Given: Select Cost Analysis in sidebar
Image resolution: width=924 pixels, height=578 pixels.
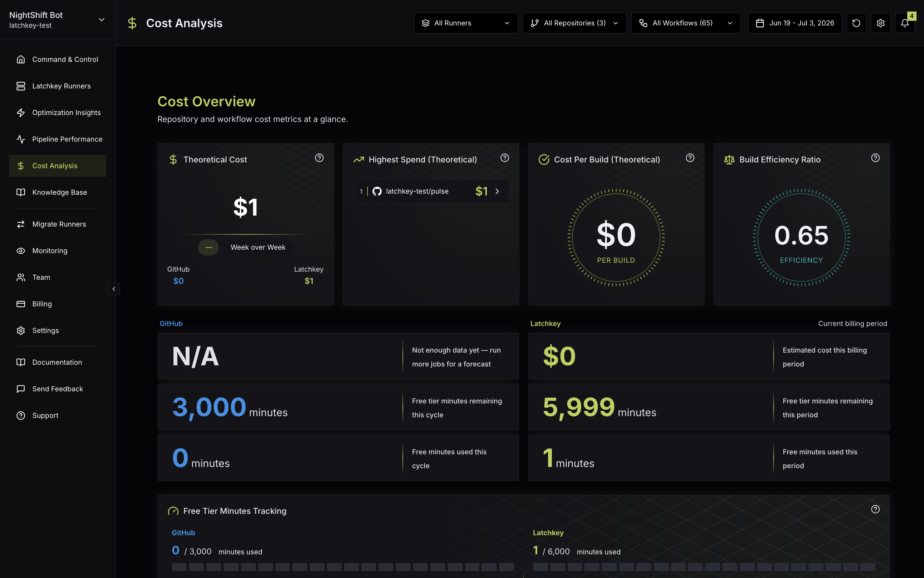Looking at the screenshot, I should pyautogui.click(x=58, y=166).
